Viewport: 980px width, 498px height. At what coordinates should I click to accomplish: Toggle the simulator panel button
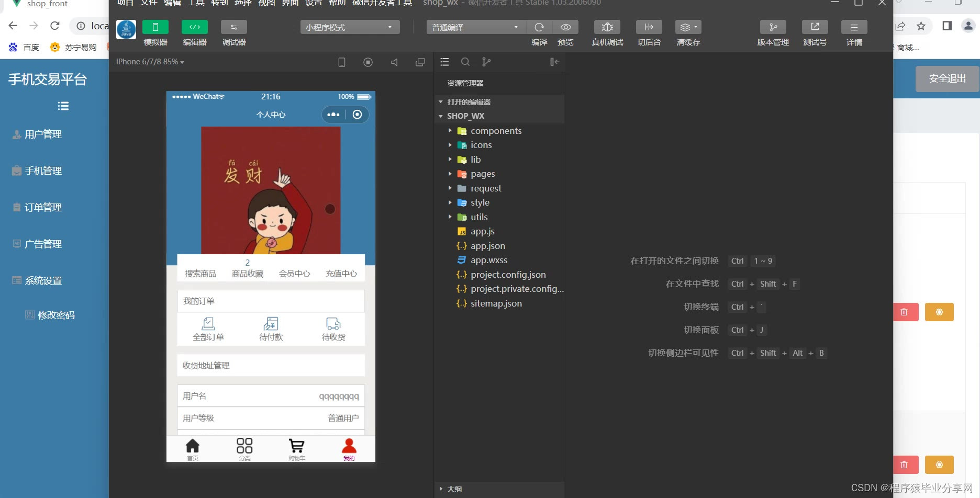click(155, 27)
